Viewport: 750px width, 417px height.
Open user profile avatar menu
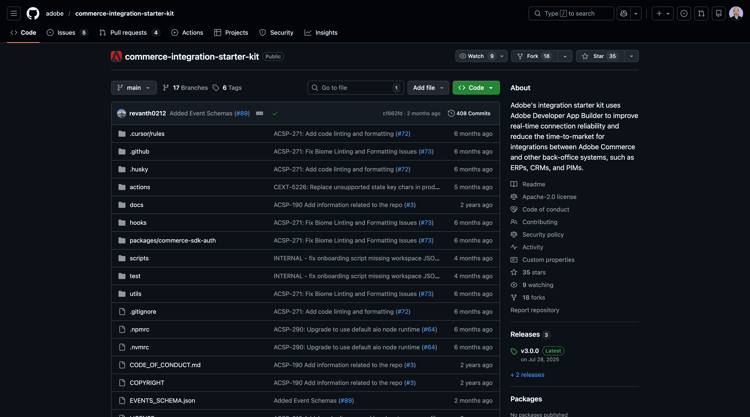click(x=736, y=13)
